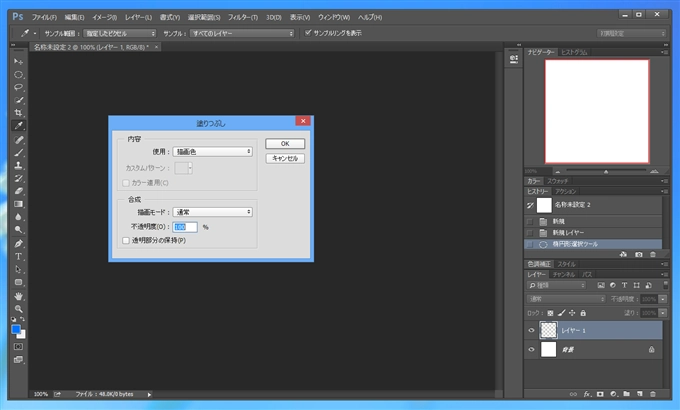Select the Rectangle shape tool

click(x=18, y=282)
